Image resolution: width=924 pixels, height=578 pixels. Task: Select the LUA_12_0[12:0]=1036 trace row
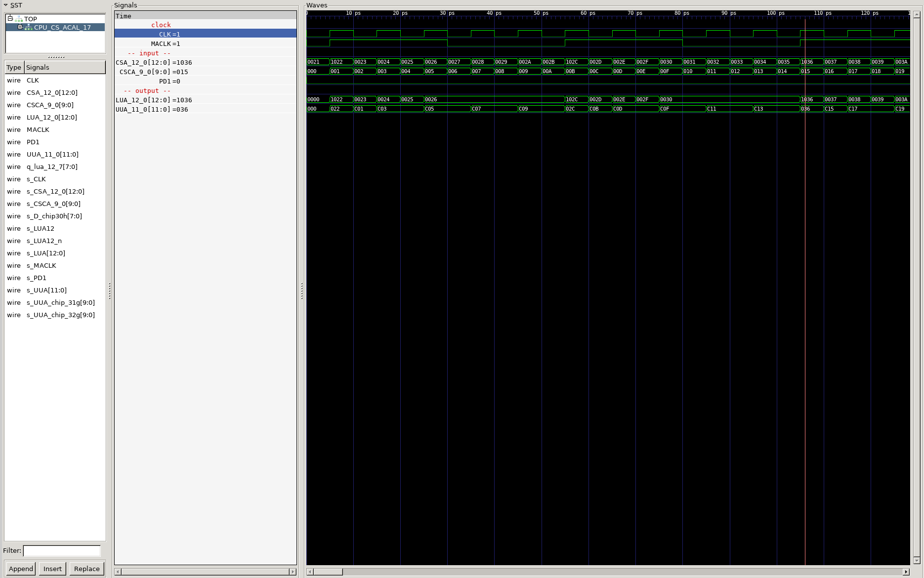point(206,100)
